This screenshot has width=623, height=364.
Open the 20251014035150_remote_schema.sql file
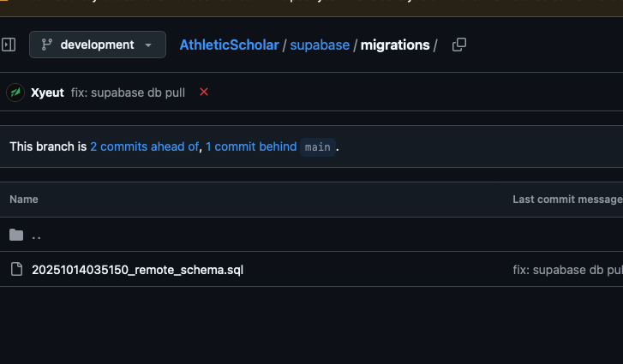138,270
